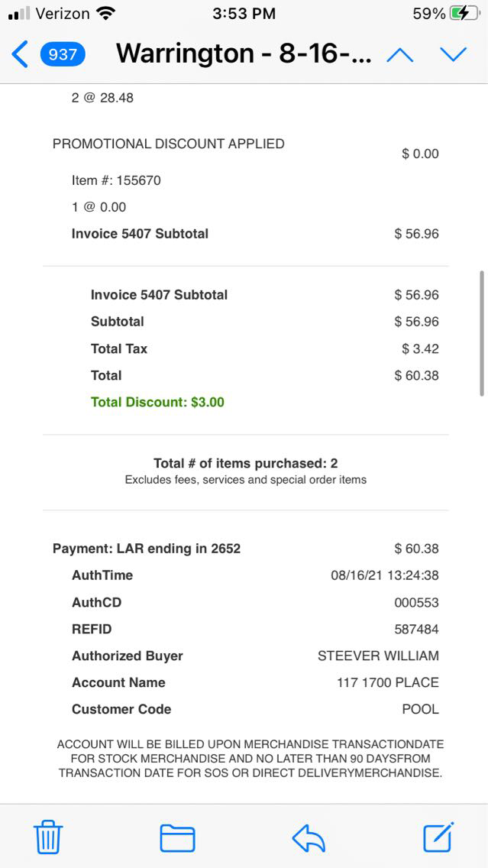This screenshot has width=488, height=868.
Task: Tap the Warrington email subject title
Action: click(244, 54)
